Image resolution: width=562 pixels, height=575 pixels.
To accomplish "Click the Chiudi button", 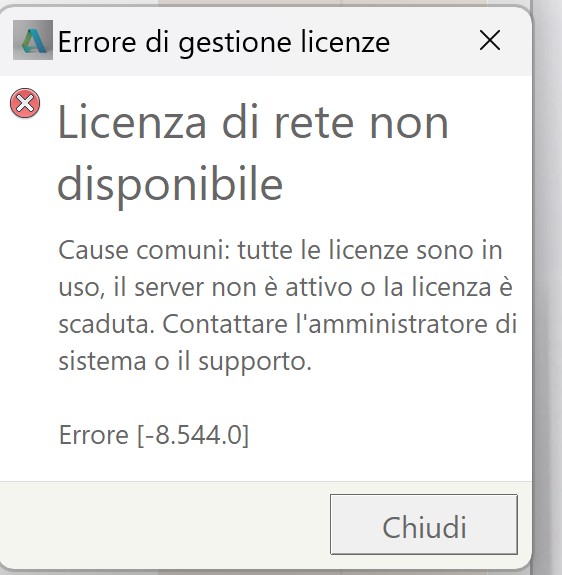I will point(424,524).
